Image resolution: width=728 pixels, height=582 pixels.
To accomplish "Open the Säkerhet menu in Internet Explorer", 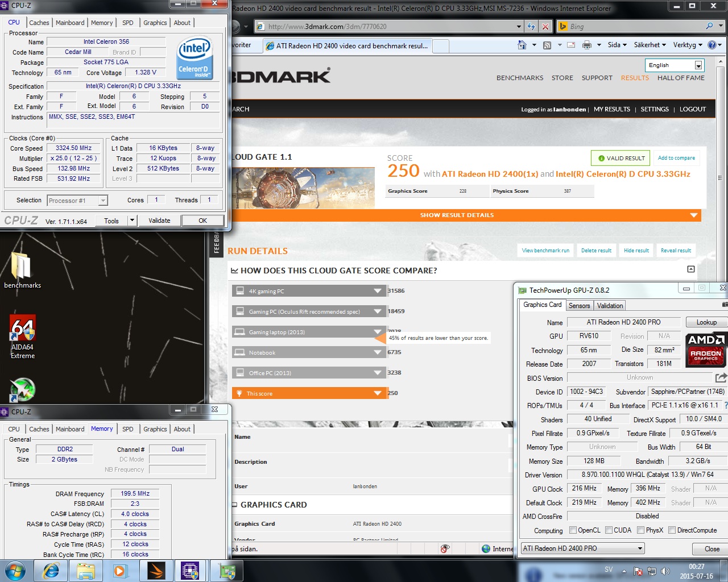I will click(x=650, y=45).
